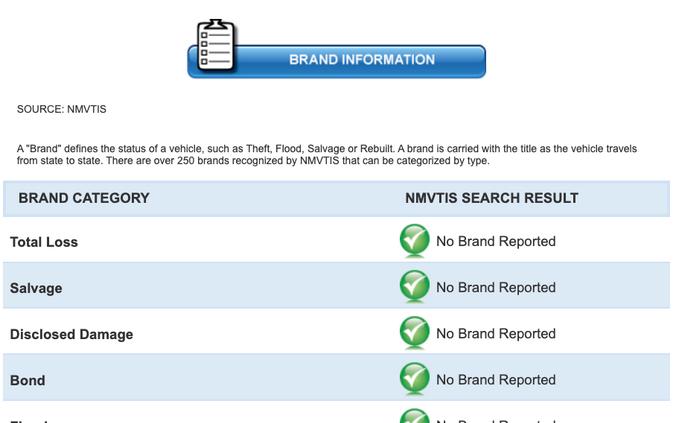The image size is (676, 423).
Task: Click the Total Loss row label
Action: [44, 242]
